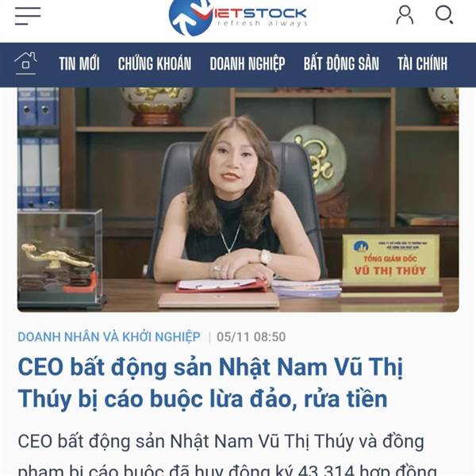Click the 05/11 08:50 publish timestamp
This screenshot has height=476, width=476.
251,337
